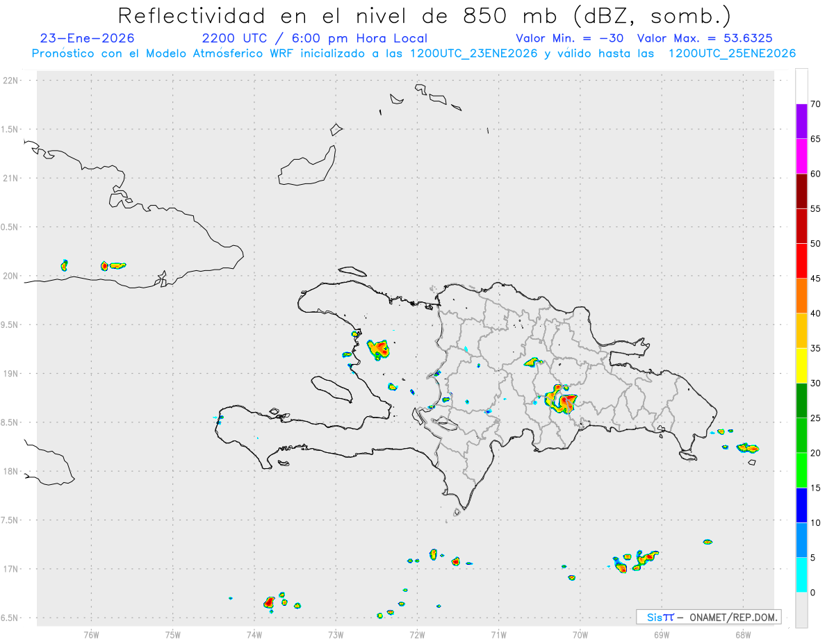Click the bright red 45-50 dBZ color band

[x=801, y=261]
